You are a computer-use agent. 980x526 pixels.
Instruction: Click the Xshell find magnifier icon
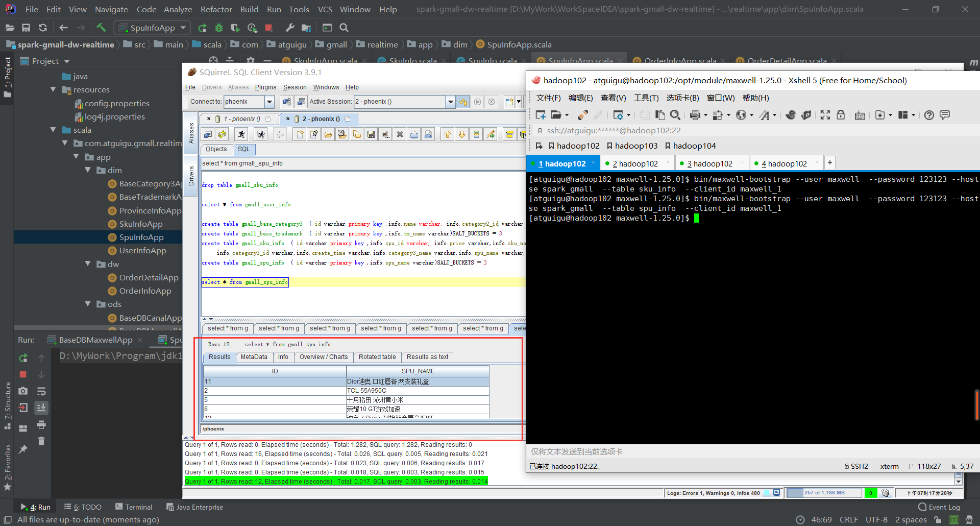(675, 115)
